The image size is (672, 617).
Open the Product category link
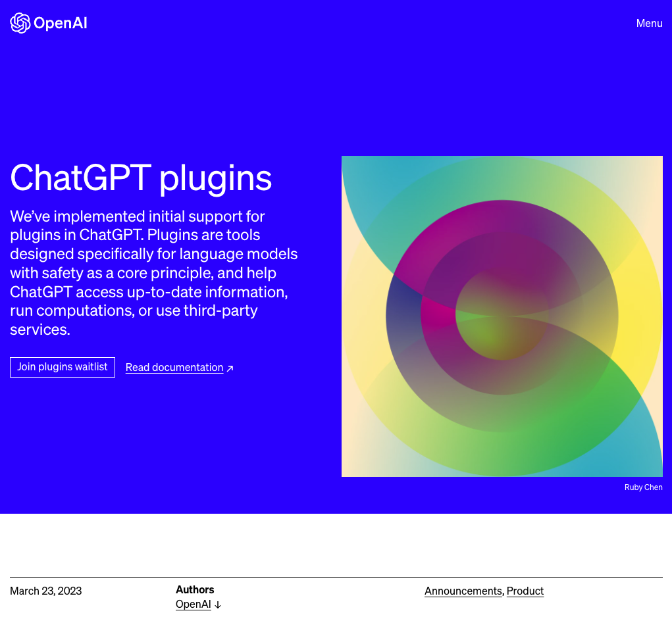tap(525, 591)
